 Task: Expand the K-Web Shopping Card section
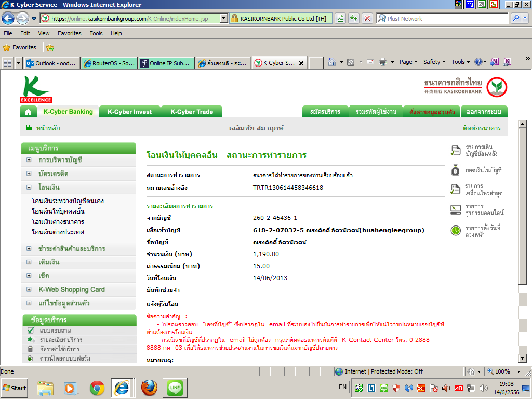[29, 290]
